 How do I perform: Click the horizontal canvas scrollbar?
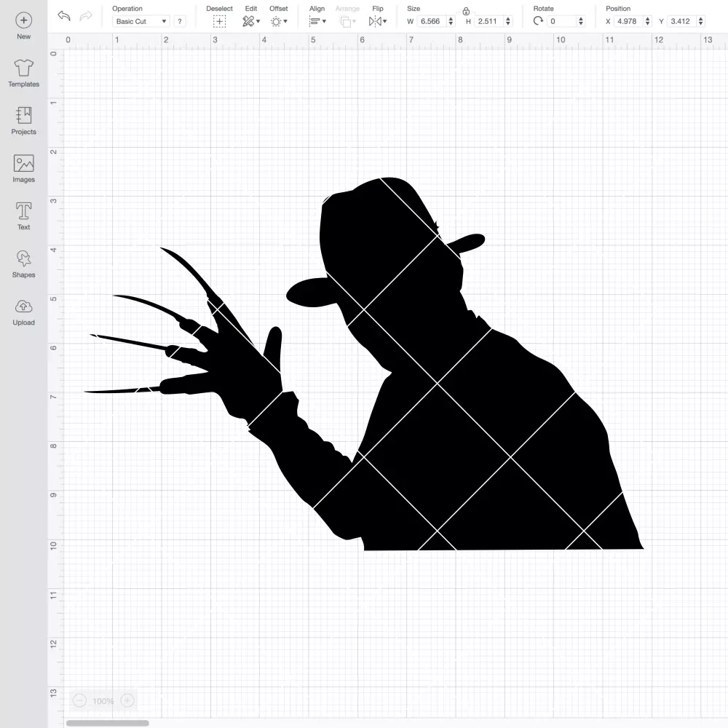(x=107, y=723)
